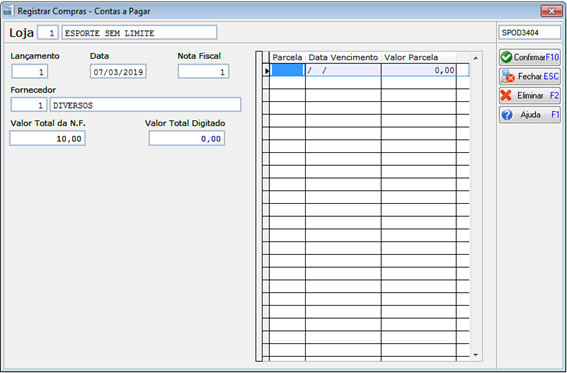Click the Valor Parcela column header

pos(419,57)
